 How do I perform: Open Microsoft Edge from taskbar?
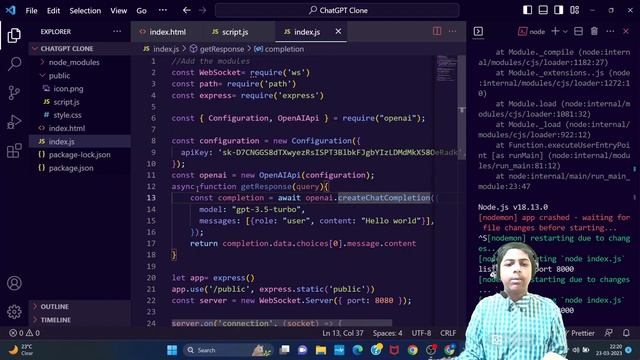pyautogui.click(x=358, y=350)
